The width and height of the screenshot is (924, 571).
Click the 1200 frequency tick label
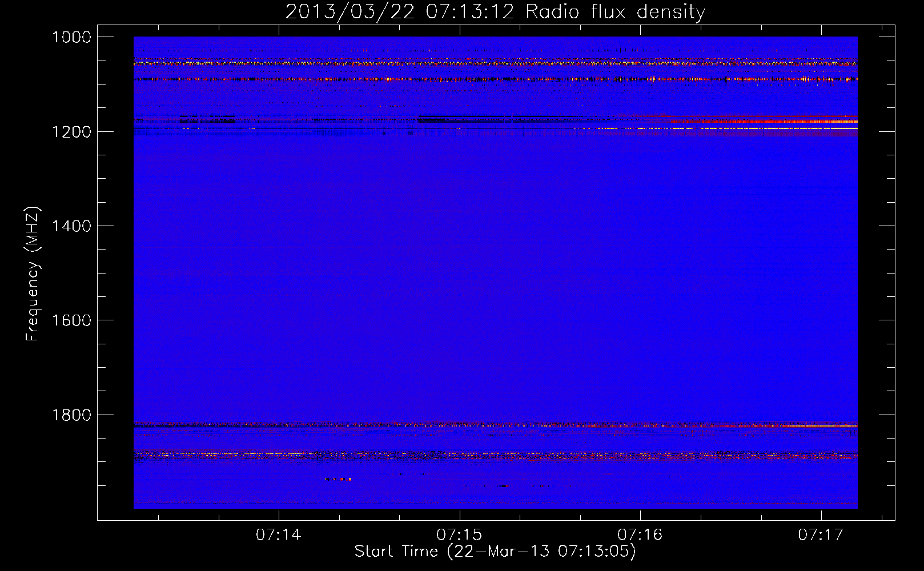(x=71, y=132)
